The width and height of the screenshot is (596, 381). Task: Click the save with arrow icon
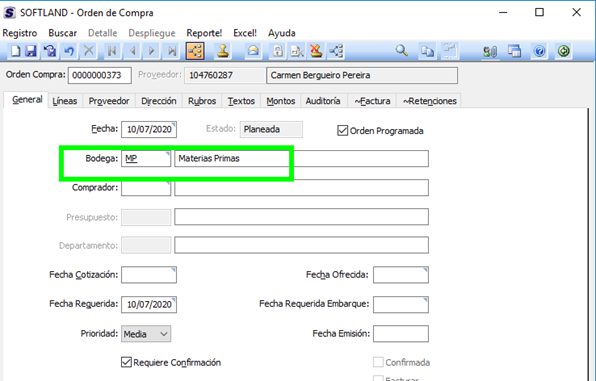[x=50, y=51]
